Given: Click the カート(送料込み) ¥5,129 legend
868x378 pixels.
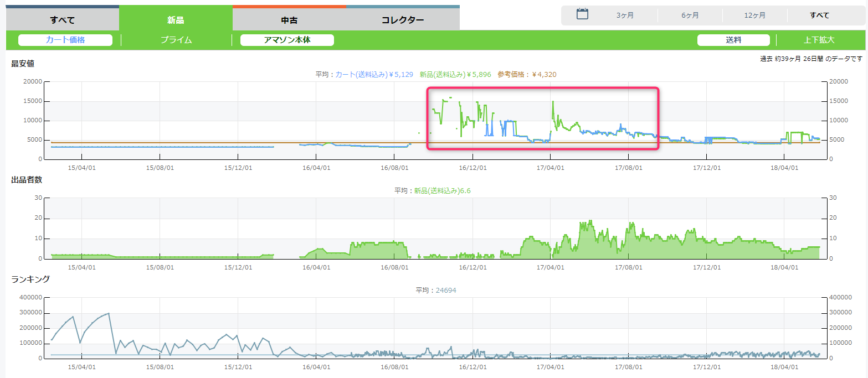Looking at the screenshot, I should (x=374, y=74).
